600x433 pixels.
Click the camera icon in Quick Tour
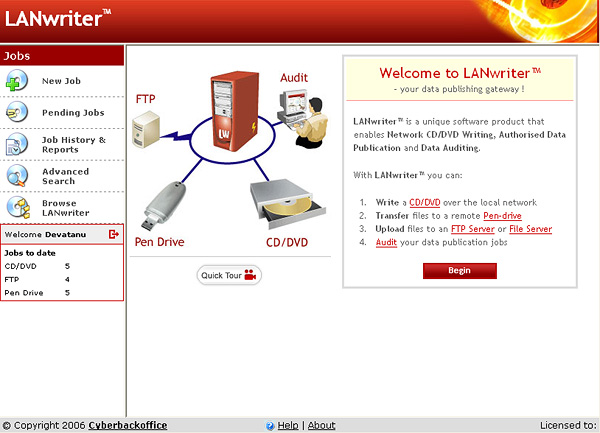250,275
